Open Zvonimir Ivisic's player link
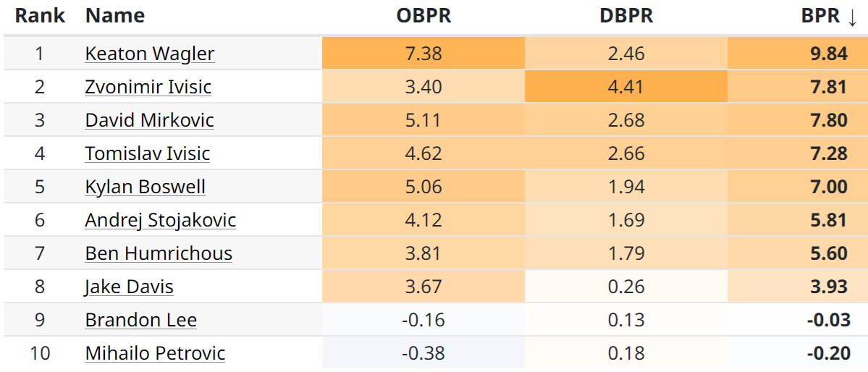The height and width of the screenshot is (372, 868). coord(148,87)
